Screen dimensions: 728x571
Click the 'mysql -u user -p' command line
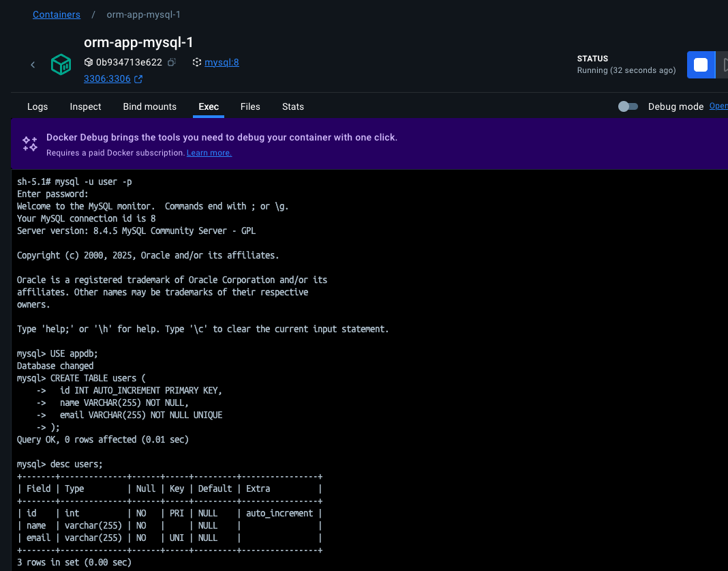[74, 181]
